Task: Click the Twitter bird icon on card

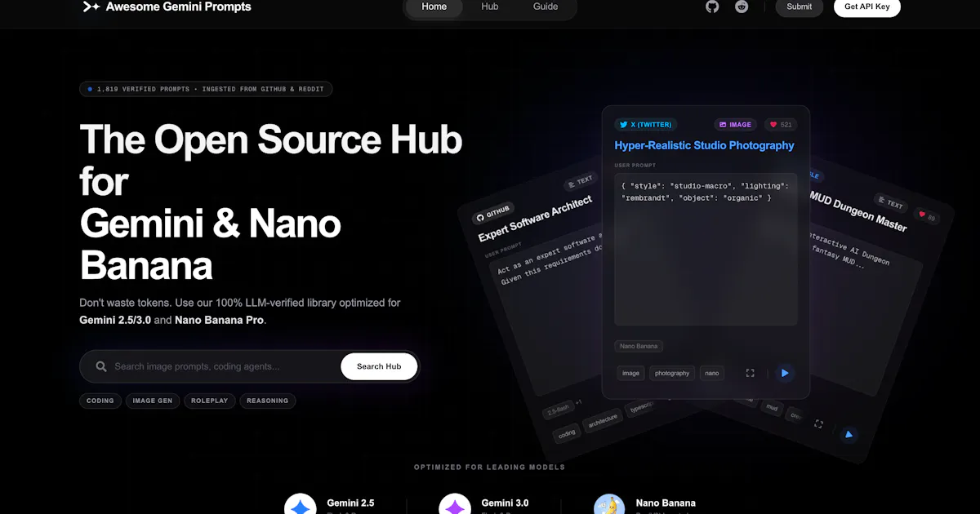Action: click(623, 125)
